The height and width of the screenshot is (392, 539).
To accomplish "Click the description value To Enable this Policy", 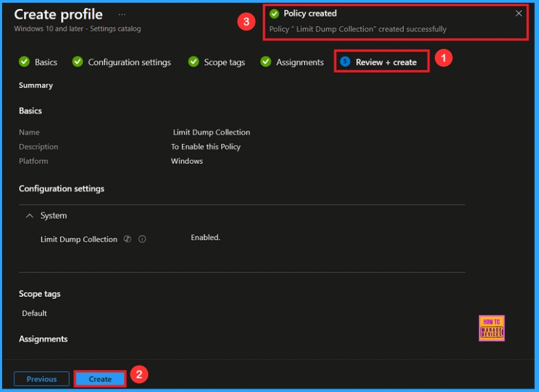I will pyautogui.click(x=205, y=147).
